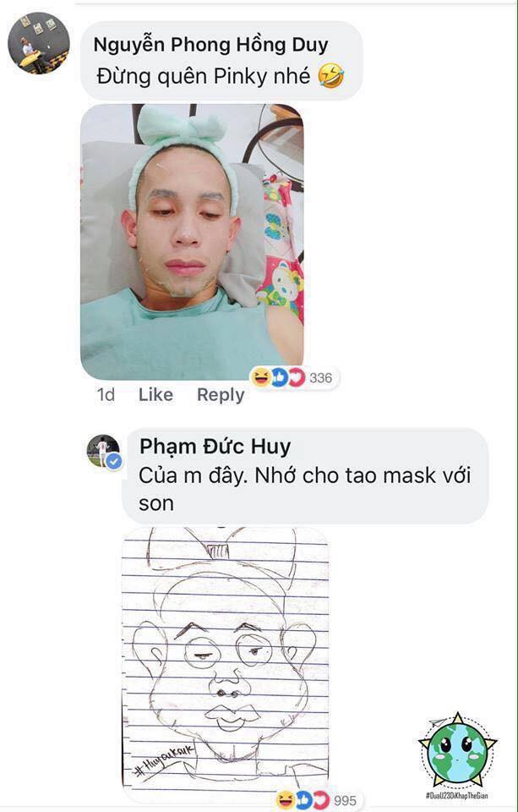View the face mask selfie photo
Image resolution: width=518 pixels, height=812 pixels.
pos(192,242)
